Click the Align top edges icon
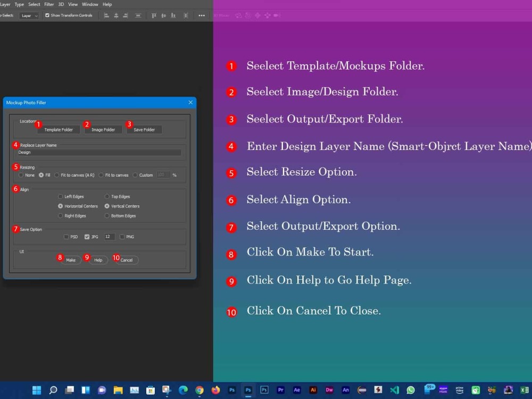The width and height of the screenshot is (532, 399). pos(154,15)
